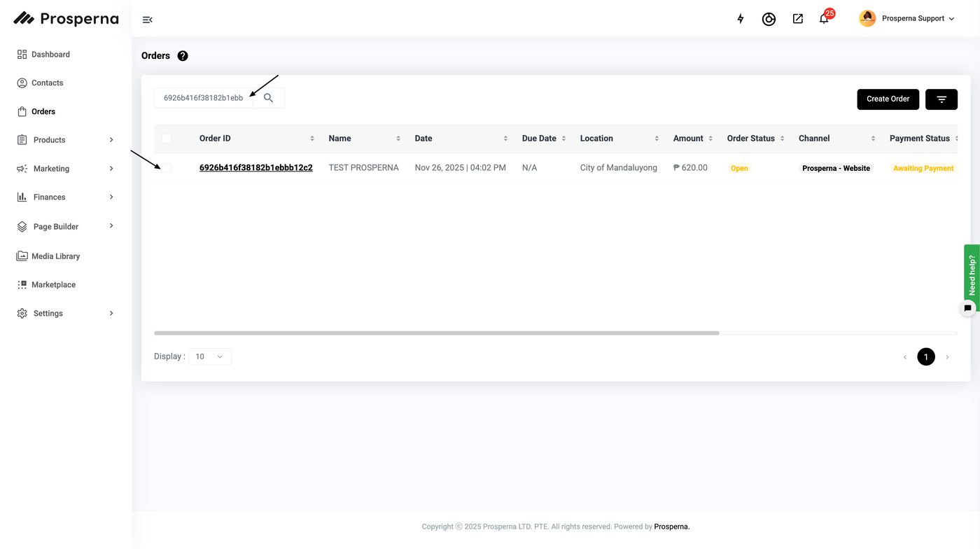
Task: Go to previous page arrow
Action: coord(905,357)
